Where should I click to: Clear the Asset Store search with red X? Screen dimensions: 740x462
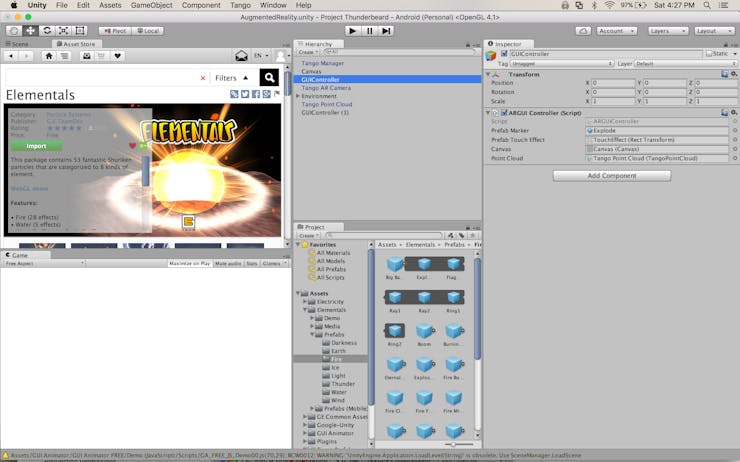click(203, 78)
